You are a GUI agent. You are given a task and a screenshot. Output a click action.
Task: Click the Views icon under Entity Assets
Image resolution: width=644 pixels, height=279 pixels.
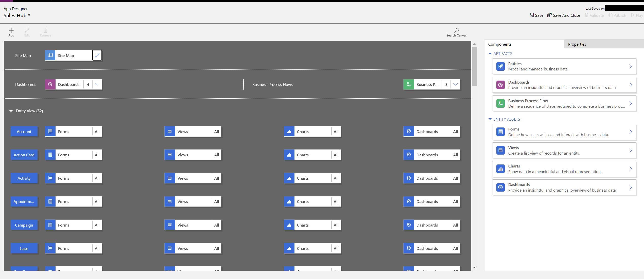[500, 150]
